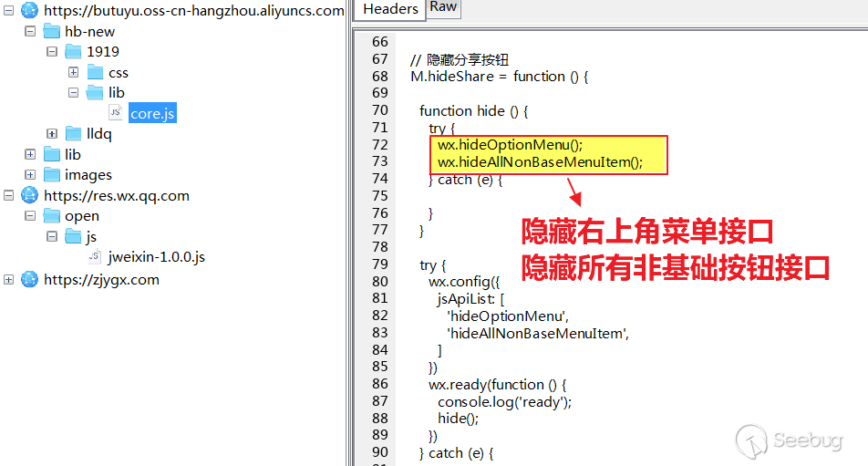Viewport: 868px width, 466px height.
Task: Switch to the Raw tab
Action: (443, 7)
